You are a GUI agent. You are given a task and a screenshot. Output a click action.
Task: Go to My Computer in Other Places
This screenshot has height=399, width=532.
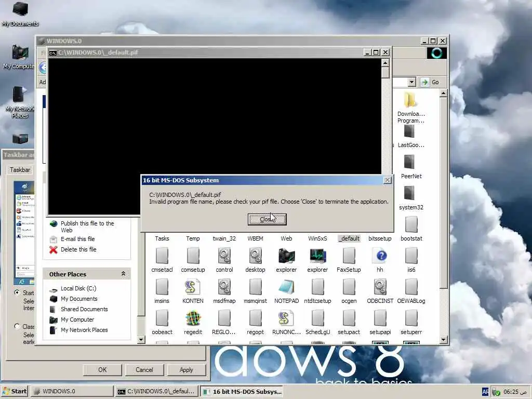(77, 320)
